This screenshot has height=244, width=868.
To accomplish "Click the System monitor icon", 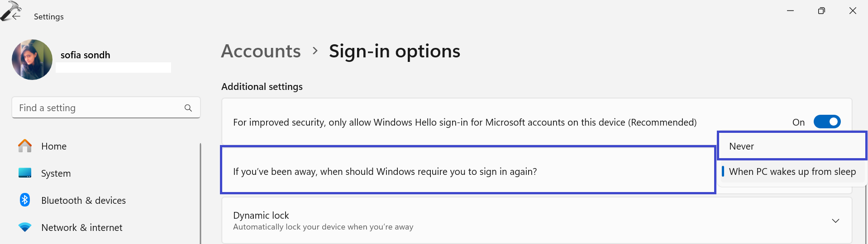I will tap(25, 173).
